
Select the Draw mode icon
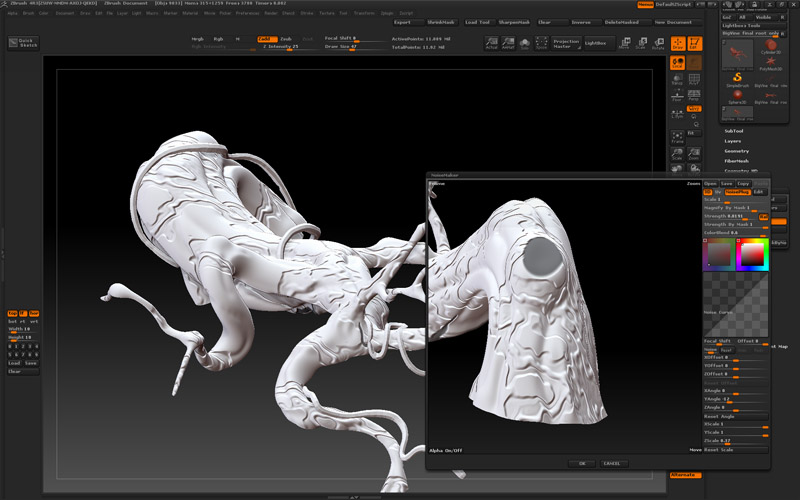click(678, 43)
